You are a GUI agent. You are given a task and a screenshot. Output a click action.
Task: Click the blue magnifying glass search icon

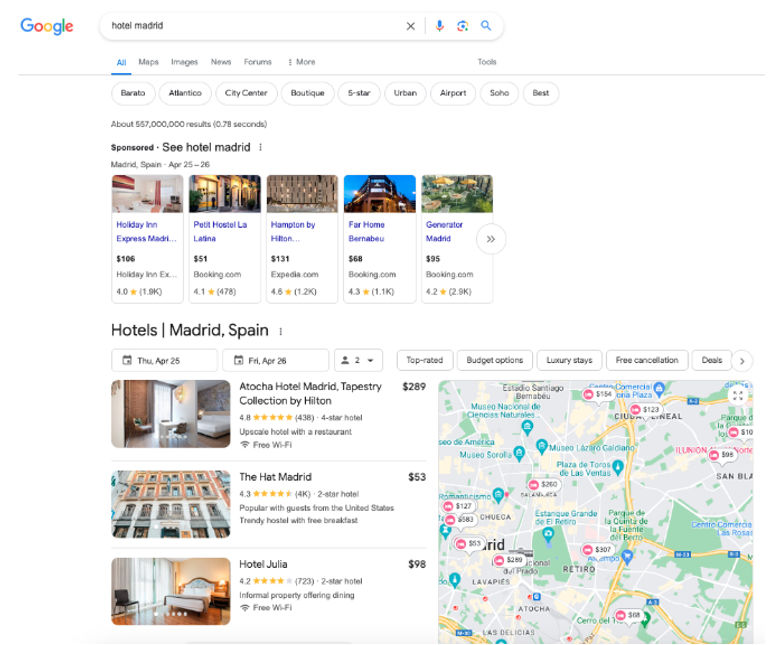(486, 25)
